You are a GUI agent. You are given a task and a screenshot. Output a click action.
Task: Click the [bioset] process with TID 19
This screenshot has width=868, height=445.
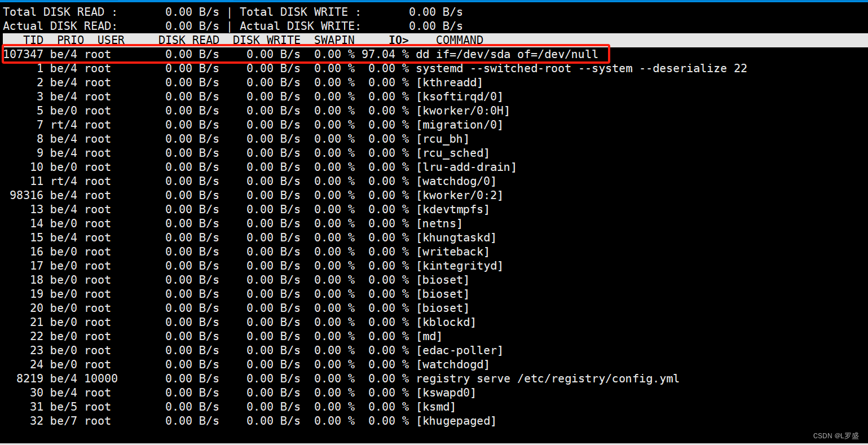coord(443,294)
